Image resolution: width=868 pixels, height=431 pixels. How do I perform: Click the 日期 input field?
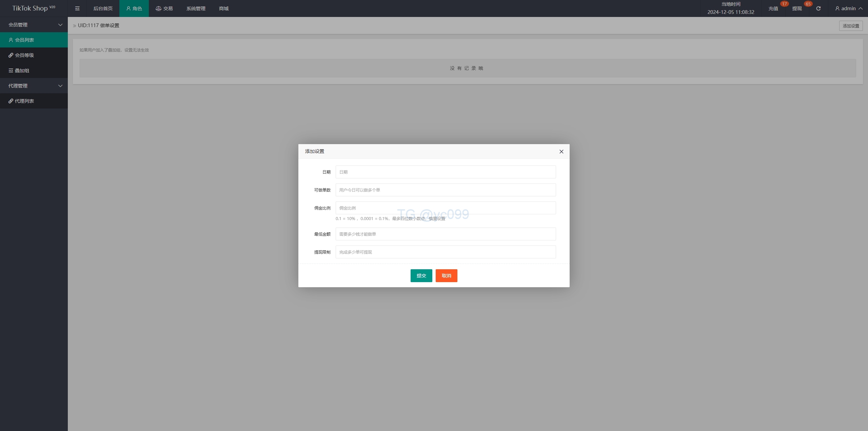pos(446,172)
